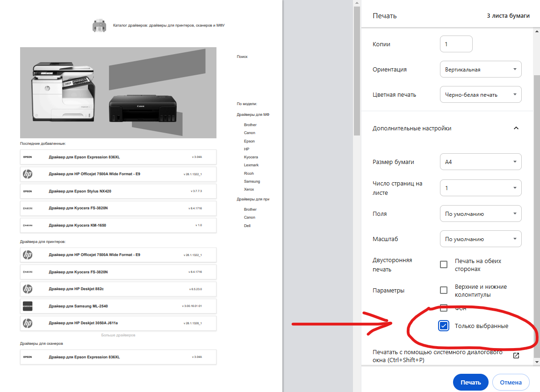Screen dimensions: 540x392
Task: Open the Ориентация dropdown
Action: tap(481, 70)
